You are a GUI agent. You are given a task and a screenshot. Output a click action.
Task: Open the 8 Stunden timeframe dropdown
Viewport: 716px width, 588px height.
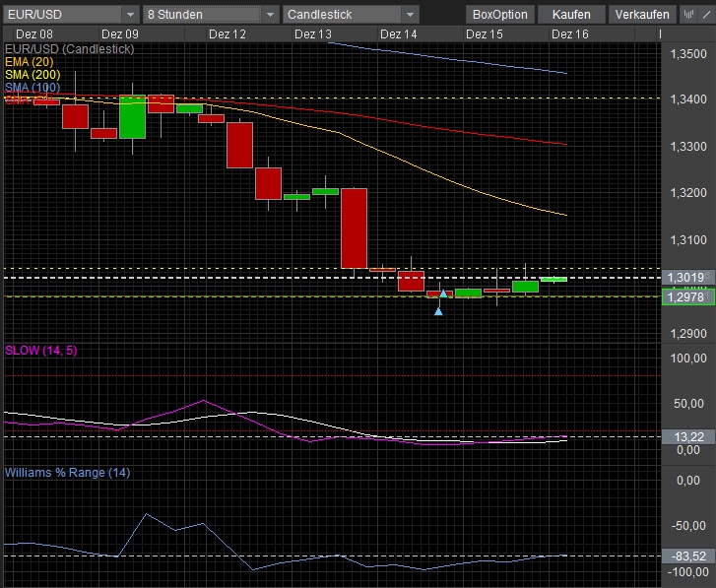(211, 15)
